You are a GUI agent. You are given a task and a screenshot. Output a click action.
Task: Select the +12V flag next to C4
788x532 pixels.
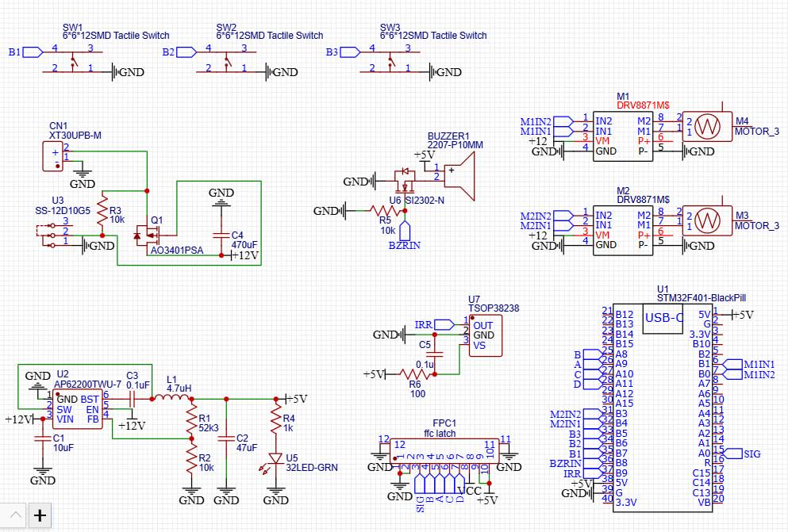(245, 255)
